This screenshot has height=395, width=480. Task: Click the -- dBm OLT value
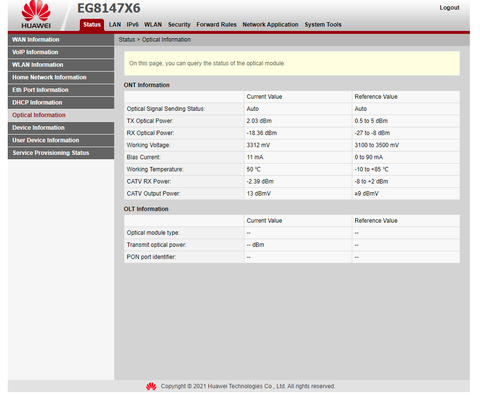[x=255, y=245]
